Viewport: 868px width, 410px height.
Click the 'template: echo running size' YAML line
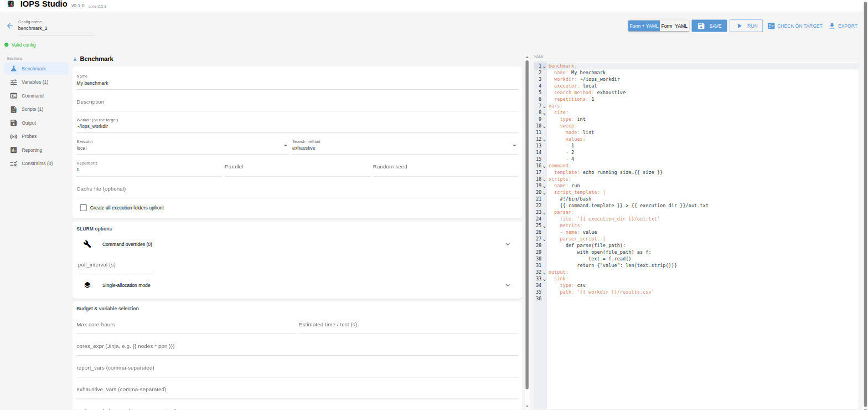pos(608,172)
